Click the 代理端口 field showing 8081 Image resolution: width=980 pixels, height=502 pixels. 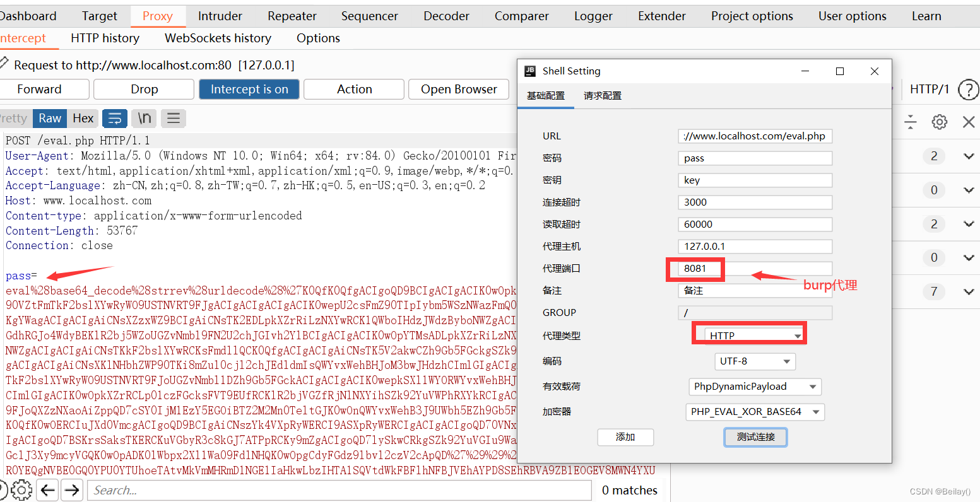point(755,269)
